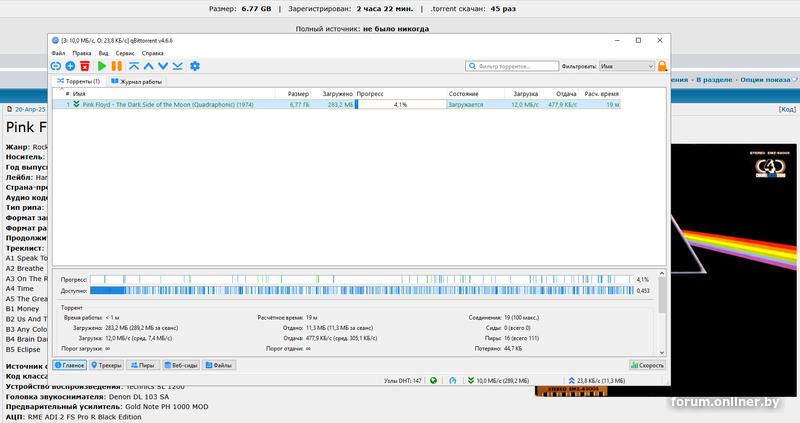Click the qBittorrent title bar app icon
Viewport: 800px width, 423px height.
[x=56, y=40]
